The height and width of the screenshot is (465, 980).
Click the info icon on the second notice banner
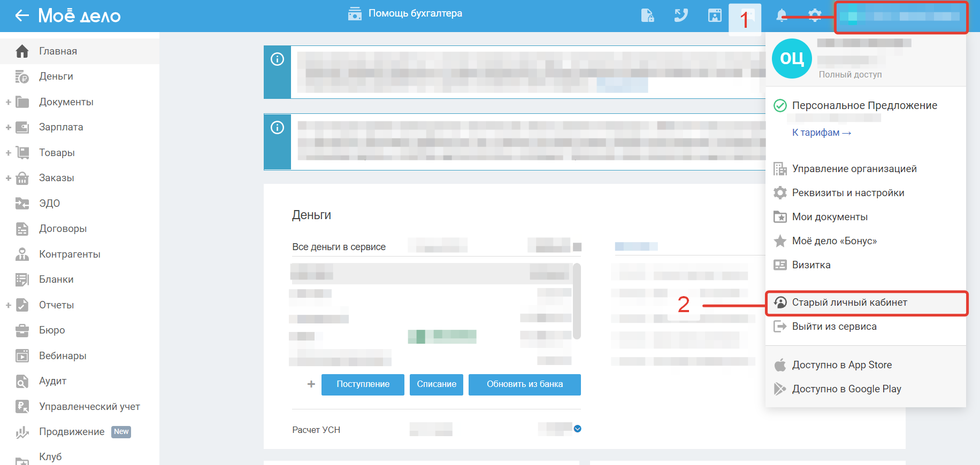pos(277,128)
